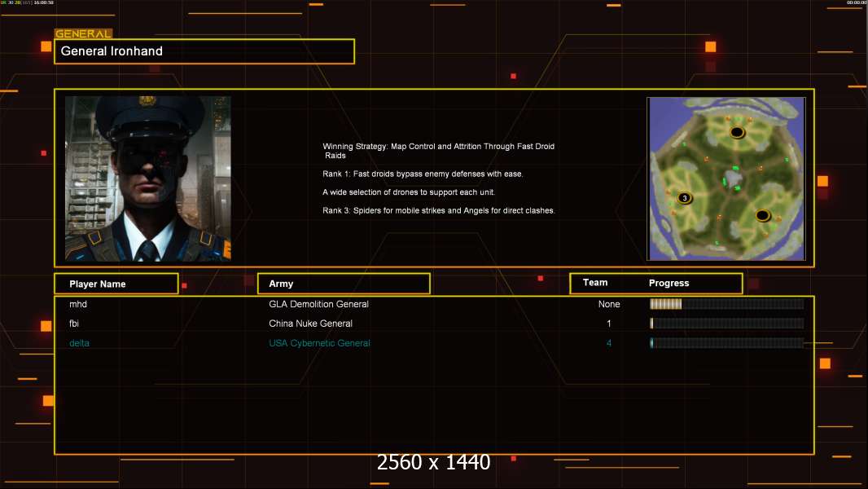Click the Rank 3 Spiders and Angels line
The height and width of the screenshot is (489, 868).
pyautogui.click(x=439, y=210)
